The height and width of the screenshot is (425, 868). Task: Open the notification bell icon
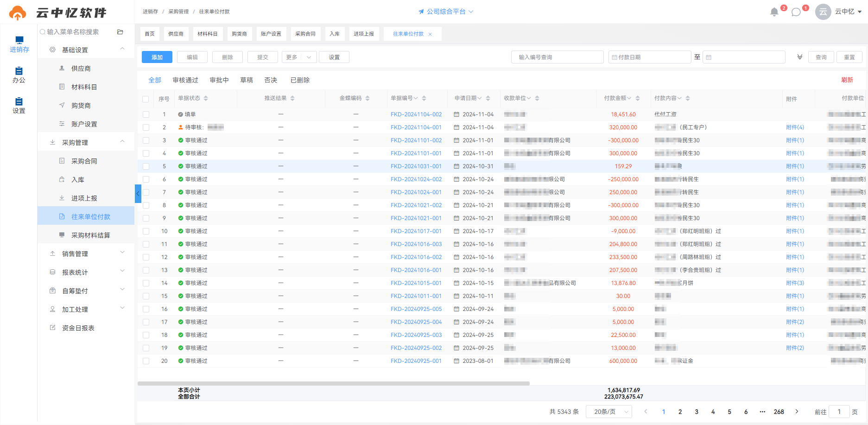pos(774,12)
